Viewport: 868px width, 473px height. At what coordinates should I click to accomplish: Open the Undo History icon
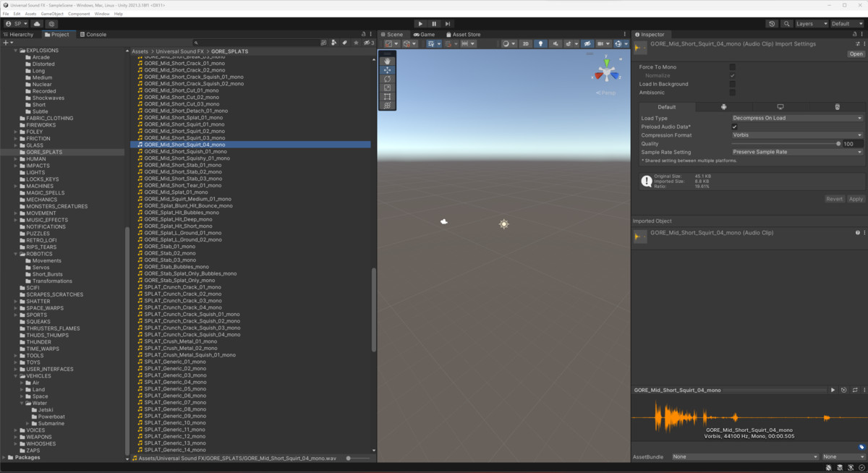point(772,24)
